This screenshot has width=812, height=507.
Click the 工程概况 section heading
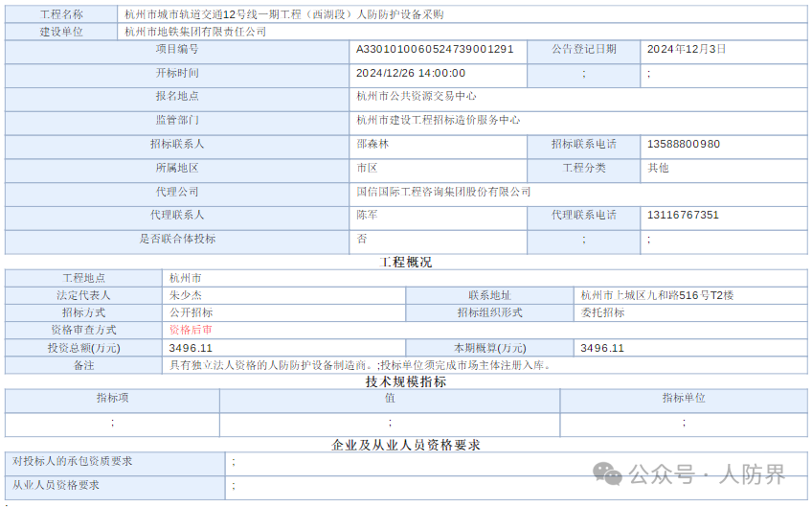pos(406,263)
